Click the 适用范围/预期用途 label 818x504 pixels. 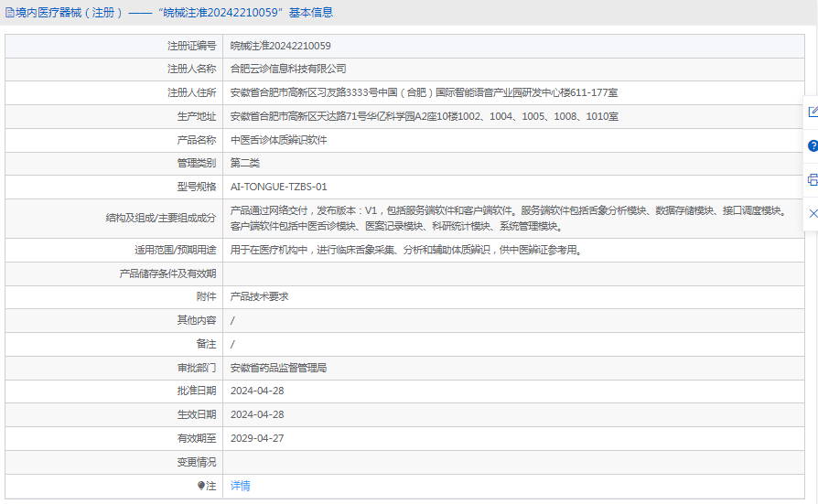coord(176,250)
